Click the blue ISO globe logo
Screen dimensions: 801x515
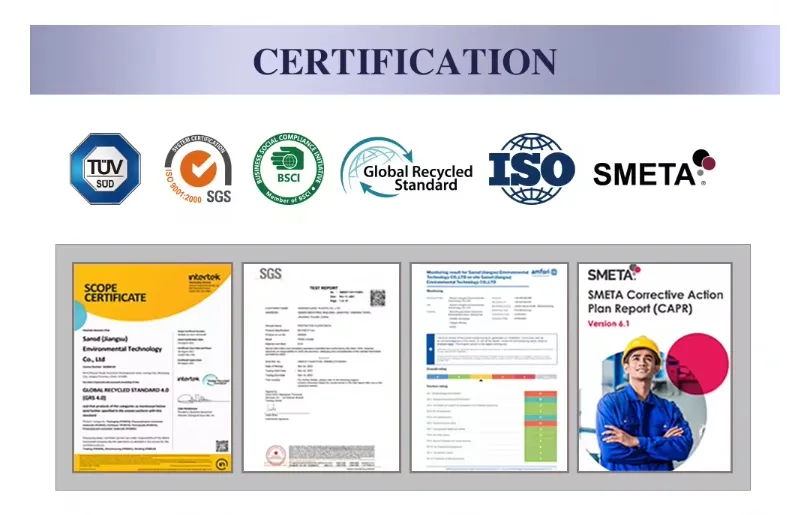pos(532,168)
